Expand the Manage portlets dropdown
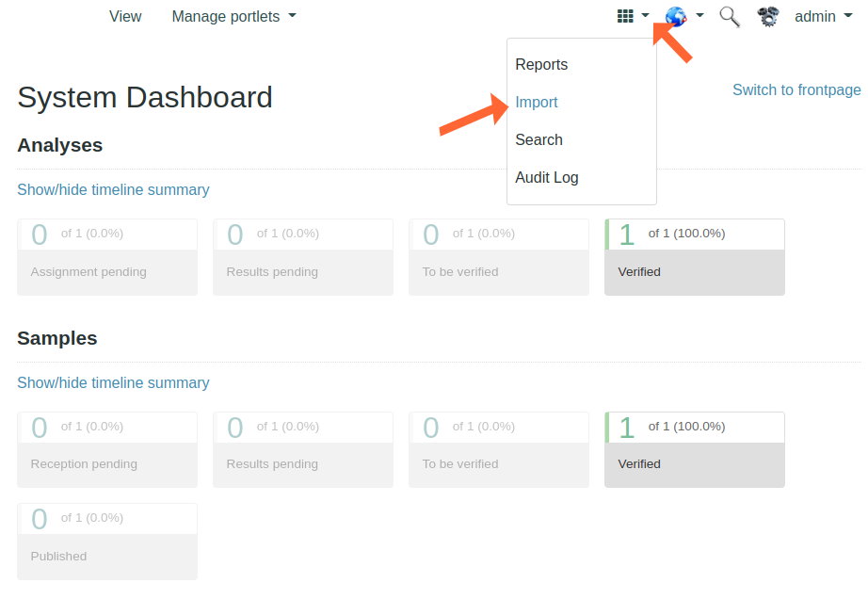This screenshot has width=868, height=615. pos(233,16)
